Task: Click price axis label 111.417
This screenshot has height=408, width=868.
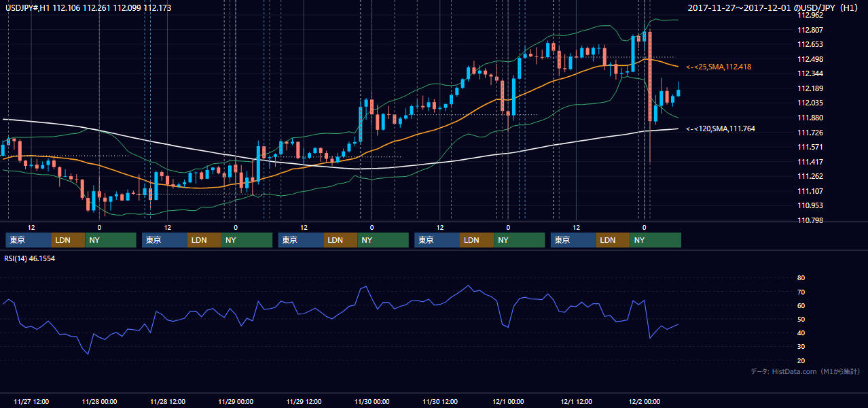Action: point(810,162)
